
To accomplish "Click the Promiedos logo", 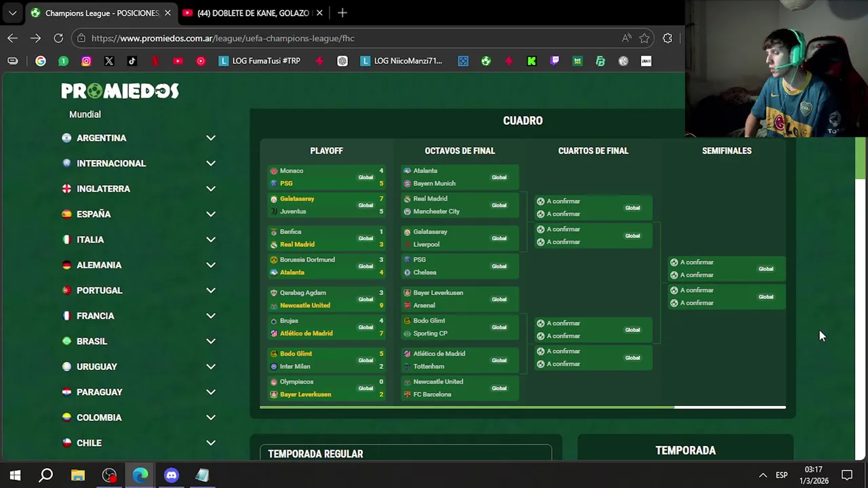I will pyautogui.click(x=120, y=91).
